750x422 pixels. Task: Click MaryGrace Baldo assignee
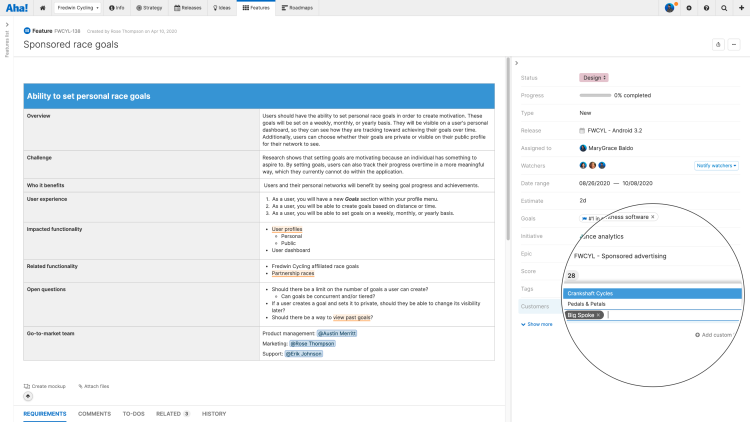click(611, 148)
